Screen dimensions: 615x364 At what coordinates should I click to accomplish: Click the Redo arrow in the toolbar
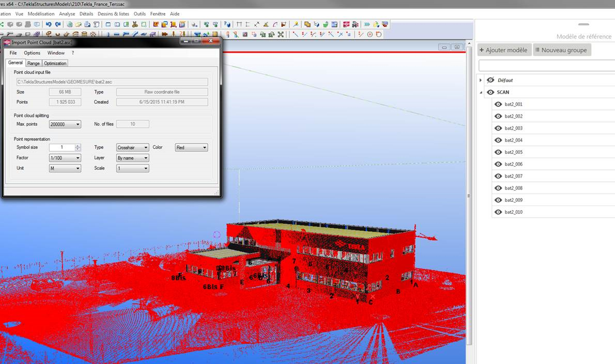click(57, 24)
